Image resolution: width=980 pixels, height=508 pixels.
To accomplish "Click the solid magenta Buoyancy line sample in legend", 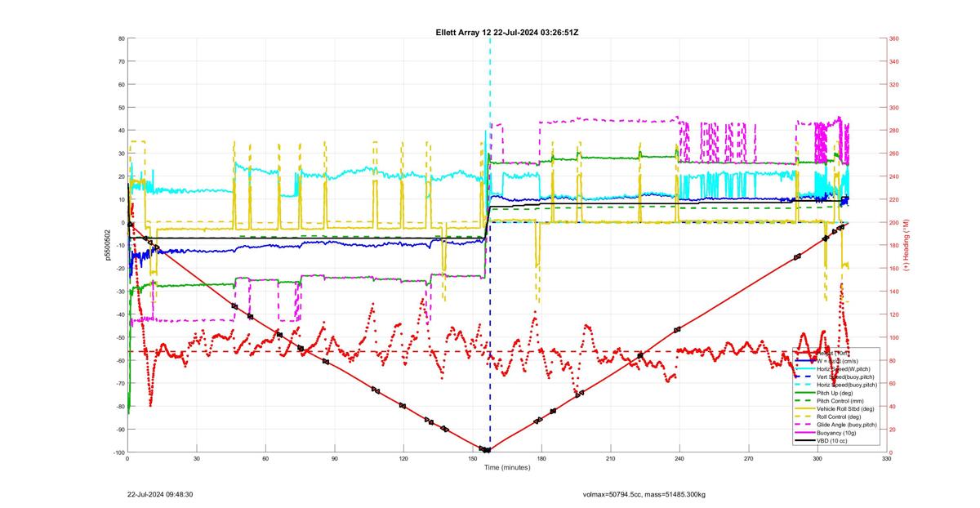I will [804, 433].
